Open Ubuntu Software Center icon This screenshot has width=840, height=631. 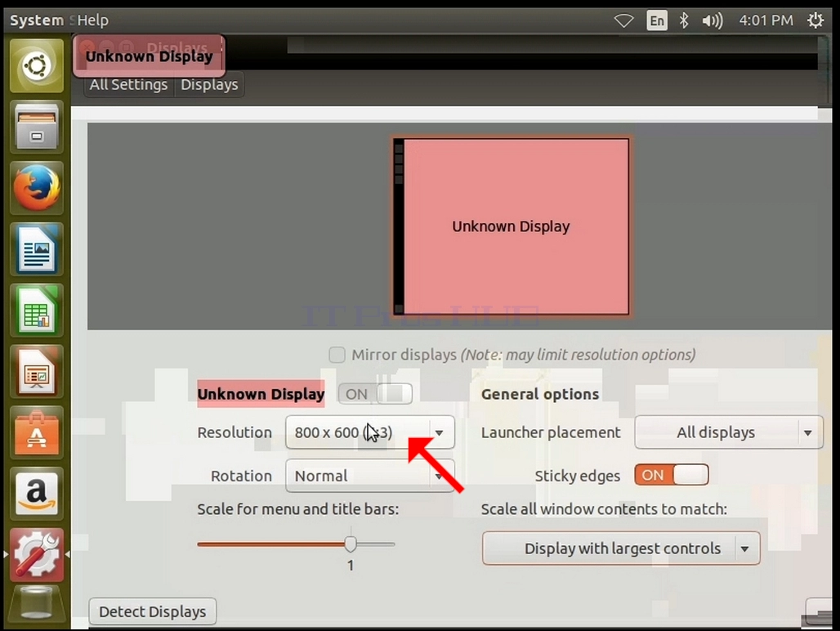37,433
